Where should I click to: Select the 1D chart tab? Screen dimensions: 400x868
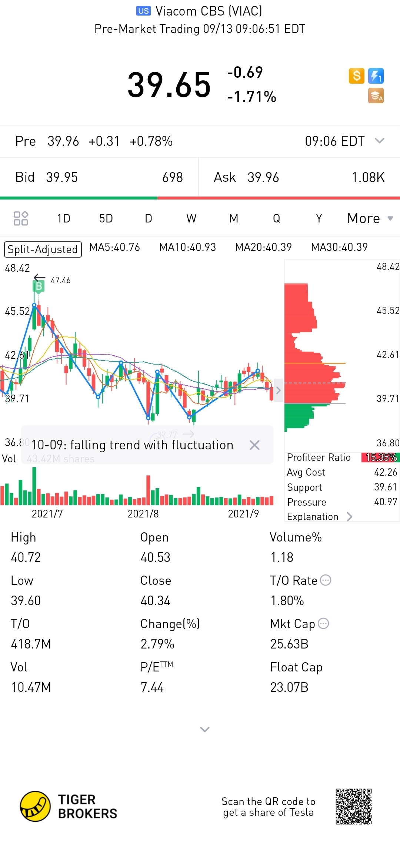(x=63, y=218)
